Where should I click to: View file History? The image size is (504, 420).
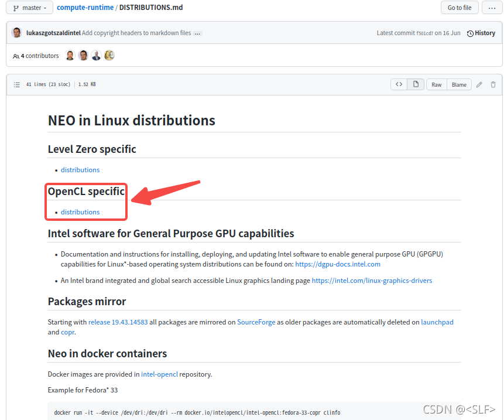click(x=481, y=33)
